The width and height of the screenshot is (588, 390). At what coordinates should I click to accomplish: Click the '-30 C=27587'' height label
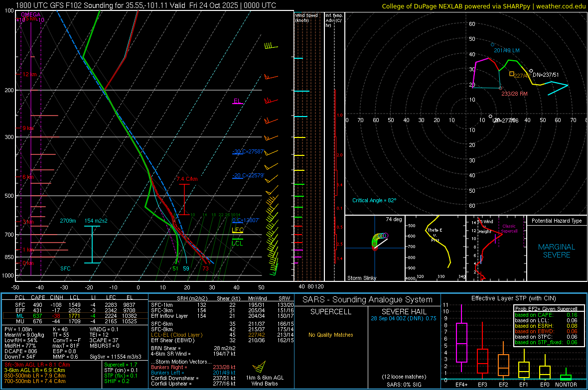coord(248,151)
